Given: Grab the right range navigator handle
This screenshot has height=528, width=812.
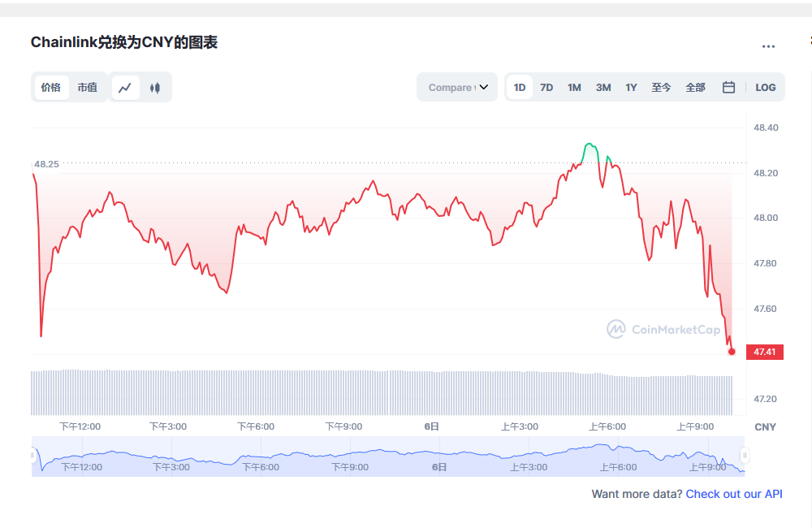Looking at the screenshot, I should click(745, 456).
